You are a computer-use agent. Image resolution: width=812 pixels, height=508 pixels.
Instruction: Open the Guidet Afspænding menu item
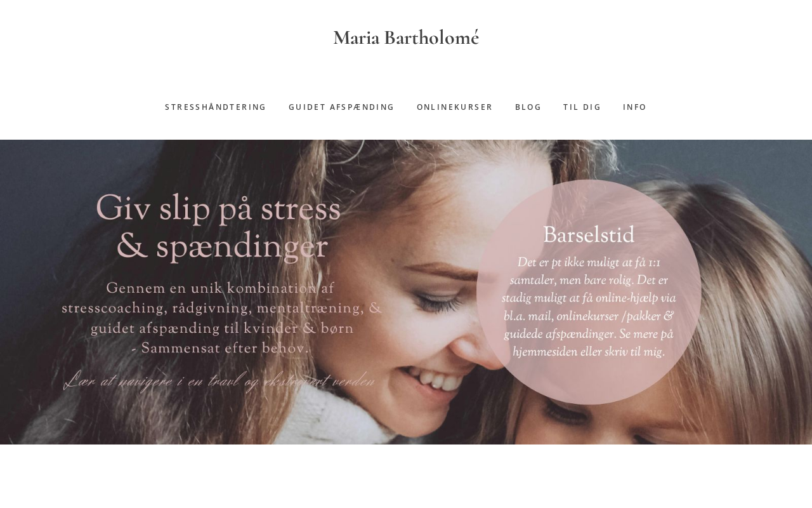[341, 107]
